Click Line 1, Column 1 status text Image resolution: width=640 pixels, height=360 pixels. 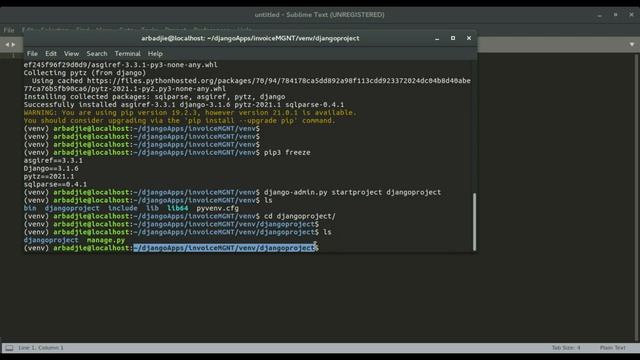[41, 348]
